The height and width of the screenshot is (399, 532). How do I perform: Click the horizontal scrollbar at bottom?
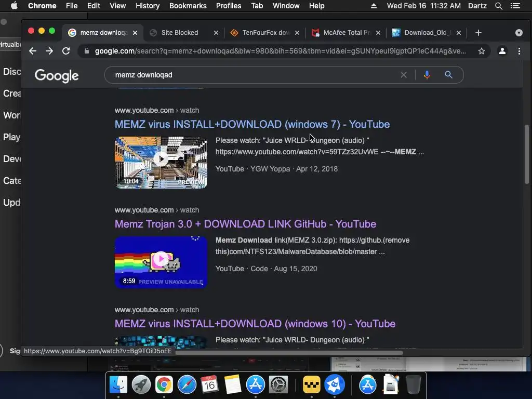coord(288,353)
